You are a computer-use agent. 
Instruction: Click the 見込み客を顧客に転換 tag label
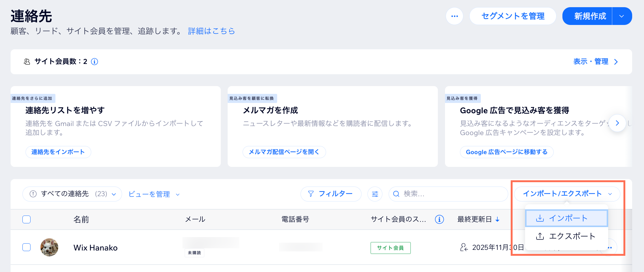pyautogui.click(x=252, y=98)
